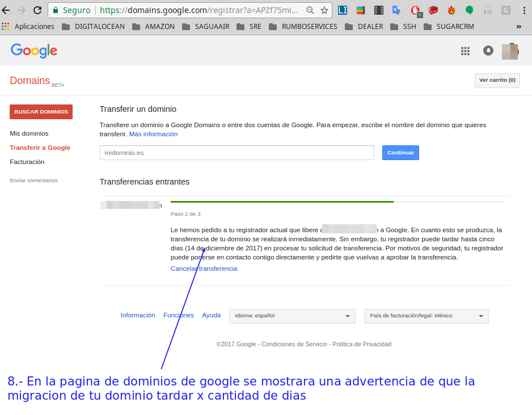Screen dimensions: 532x415
Task: Go forward to the next page
Action: click(x=22, y=10)
